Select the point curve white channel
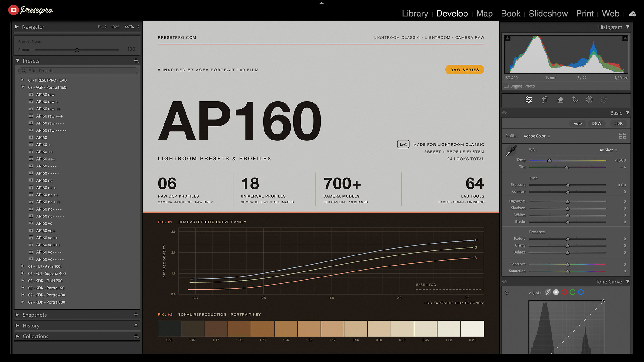 556,293
